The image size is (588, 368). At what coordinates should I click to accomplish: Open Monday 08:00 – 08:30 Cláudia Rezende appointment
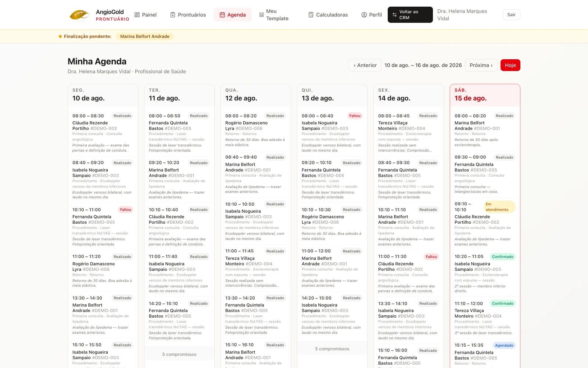tap(103, 132)
